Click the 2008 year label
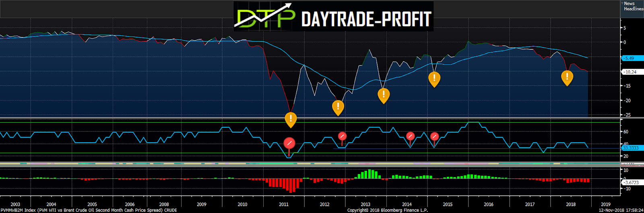 [164, 204]
